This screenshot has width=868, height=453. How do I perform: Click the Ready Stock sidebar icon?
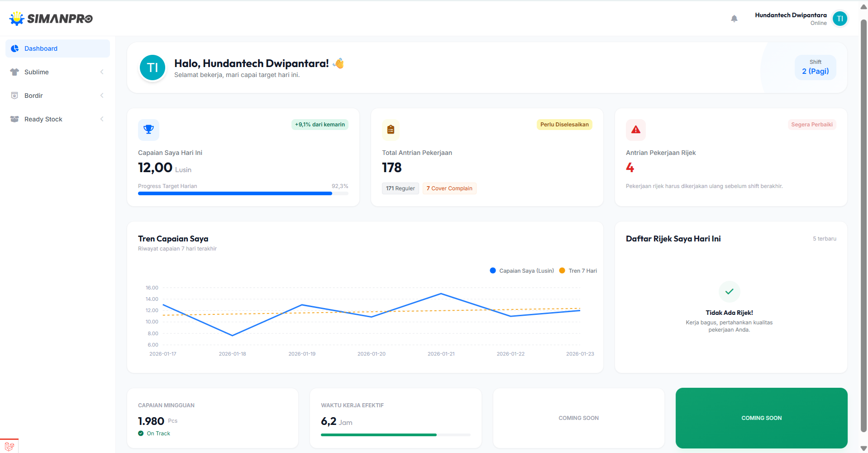pyautogui.click(x=14, y=119)
